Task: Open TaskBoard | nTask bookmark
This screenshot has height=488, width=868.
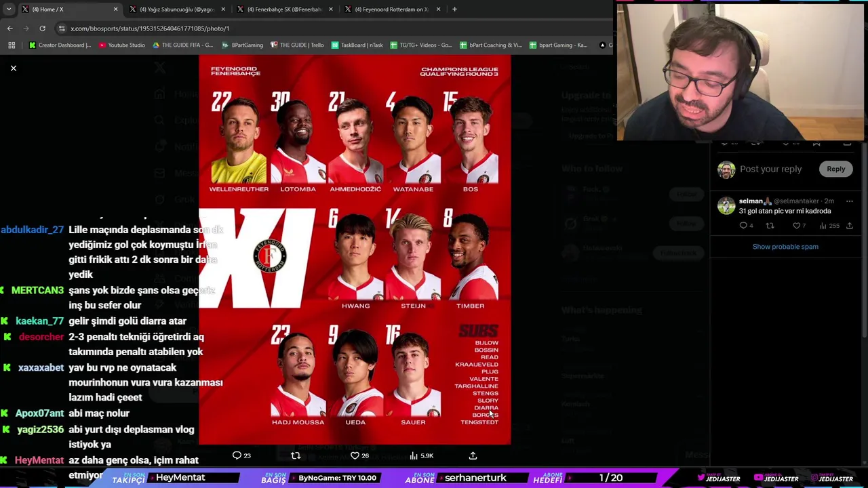Action: tap(358, 45)
